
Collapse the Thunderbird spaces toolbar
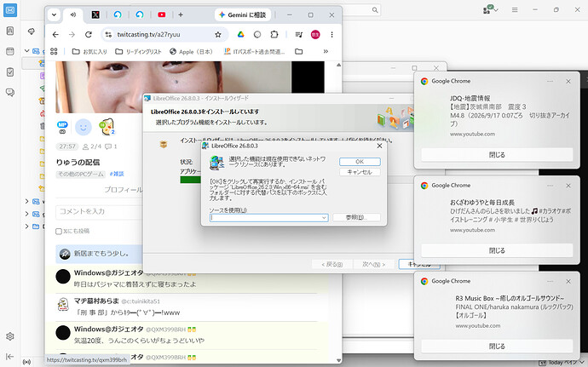pos(10,357)
